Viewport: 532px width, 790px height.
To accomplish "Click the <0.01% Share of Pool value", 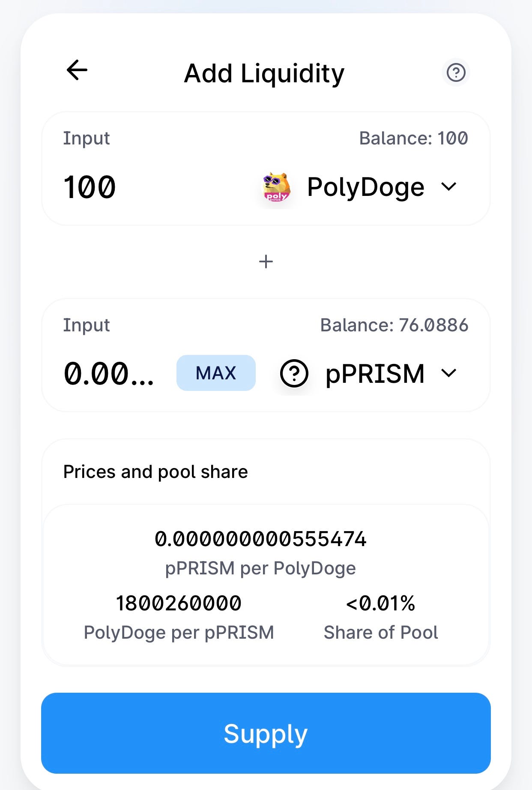I will tap(380, 603).
